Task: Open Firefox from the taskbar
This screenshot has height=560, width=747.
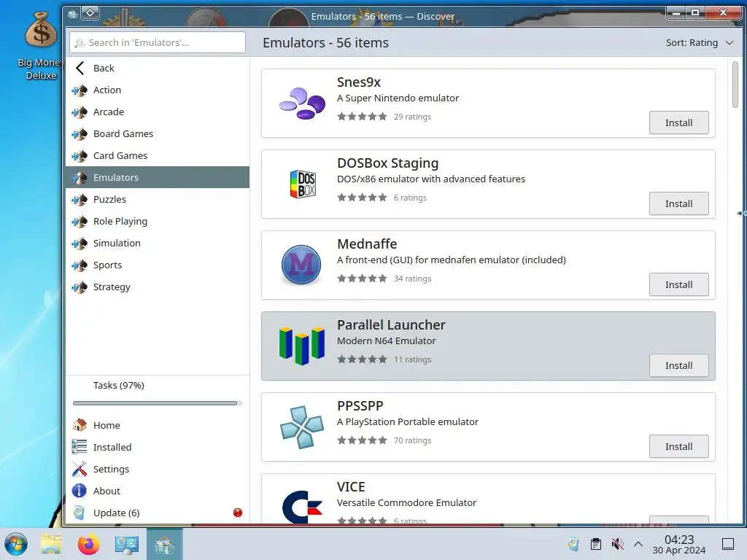Action: pyautogui.click(x=88, y=544)
